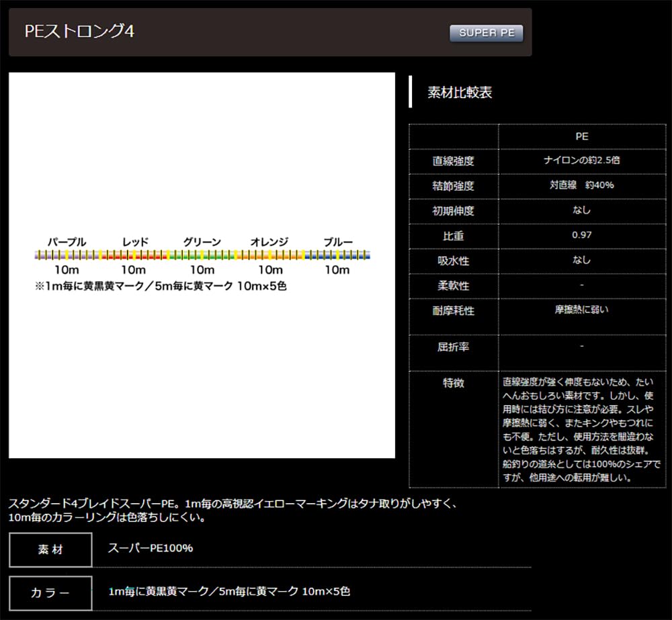
Task: Select the カラー label box
Action: pos(50,593)
